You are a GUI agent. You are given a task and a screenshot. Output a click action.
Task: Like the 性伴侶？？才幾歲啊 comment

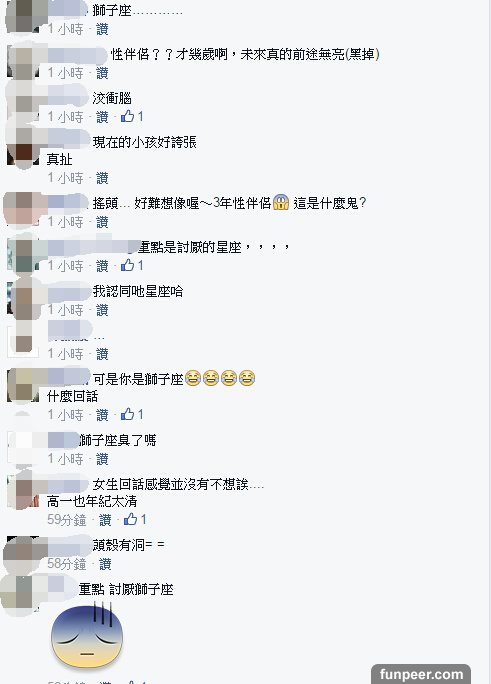click(102, 73)
